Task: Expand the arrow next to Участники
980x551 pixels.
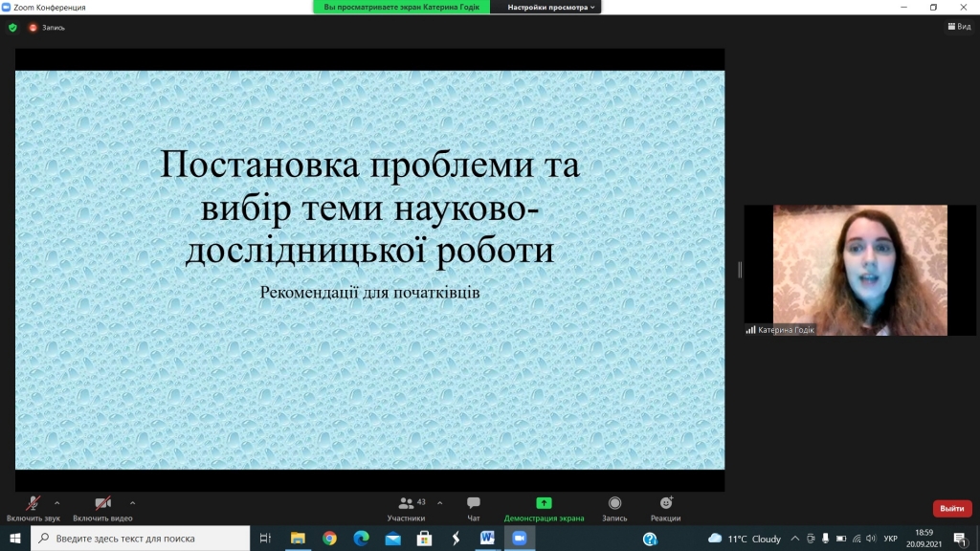Action: (440, 502)
